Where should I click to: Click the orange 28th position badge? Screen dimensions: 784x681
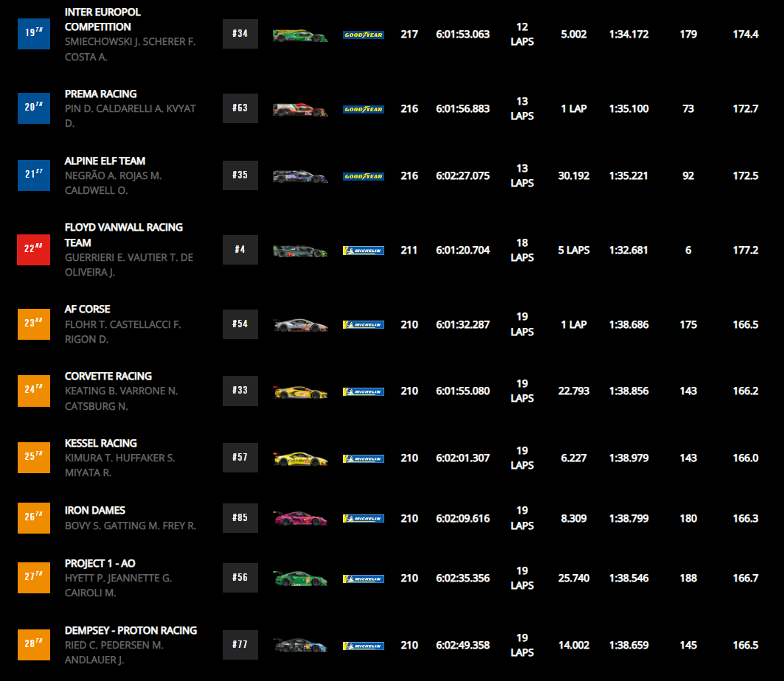tap(34, 645)
